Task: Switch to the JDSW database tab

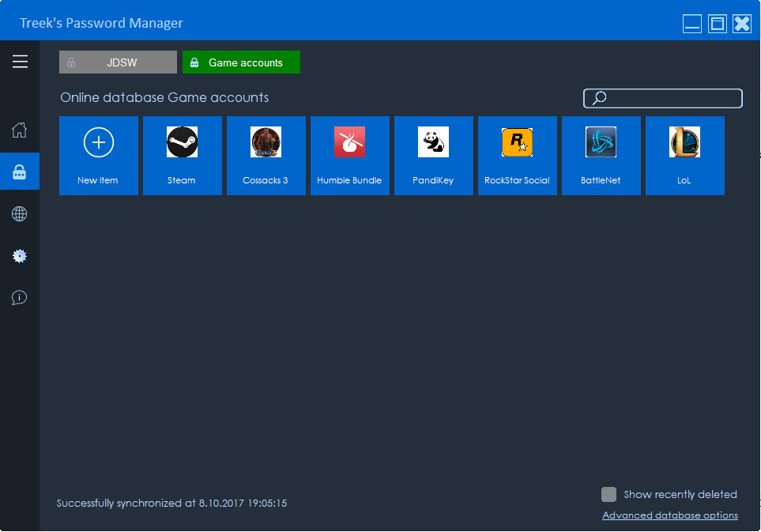Action: pos(118,62)
